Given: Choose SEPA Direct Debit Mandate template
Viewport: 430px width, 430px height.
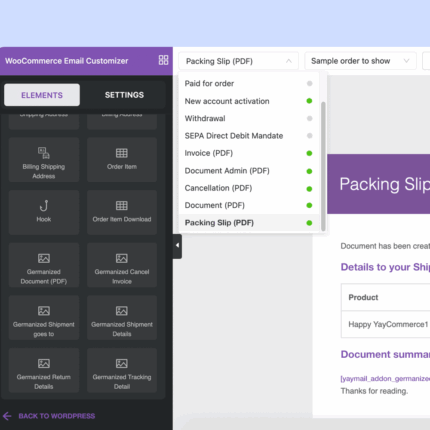Looking at the screenshot, I should coord(248,136).
